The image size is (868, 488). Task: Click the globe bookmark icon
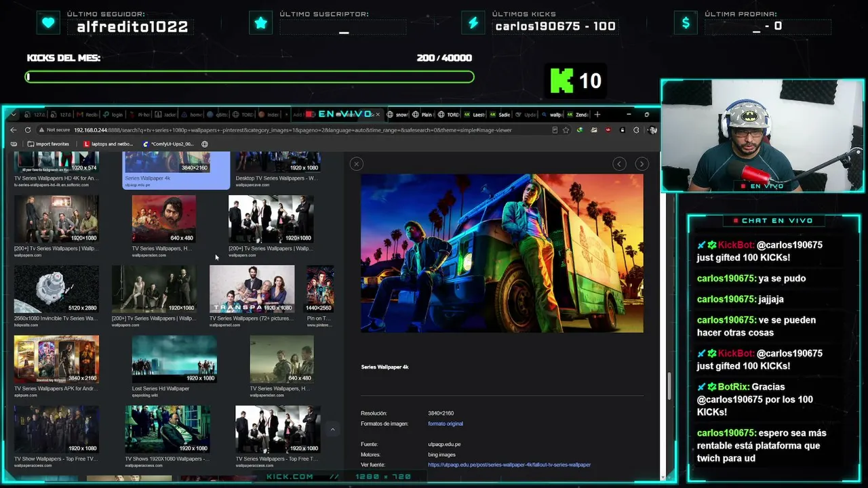[x=205, y=144]
